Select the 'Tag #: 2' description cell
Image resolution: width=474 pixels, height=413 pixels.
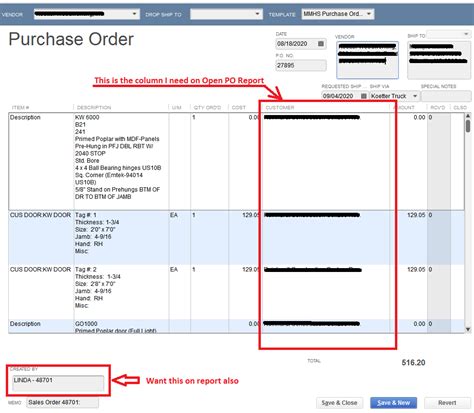click(121, 292)
